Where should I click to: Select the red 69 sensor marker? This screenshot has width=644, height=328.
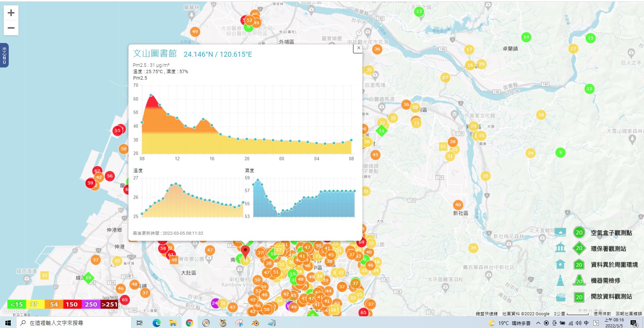[x=361, y=242]
